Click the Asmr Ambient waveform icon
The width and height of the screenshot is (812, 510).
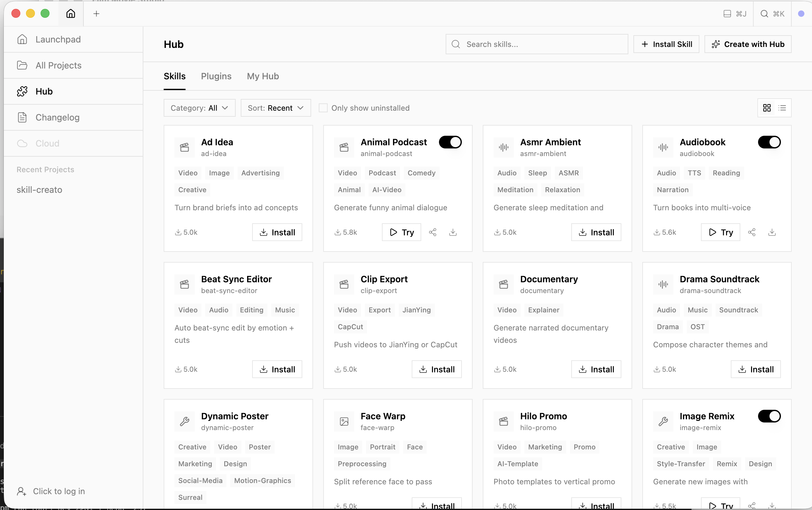tap(503, 147)
